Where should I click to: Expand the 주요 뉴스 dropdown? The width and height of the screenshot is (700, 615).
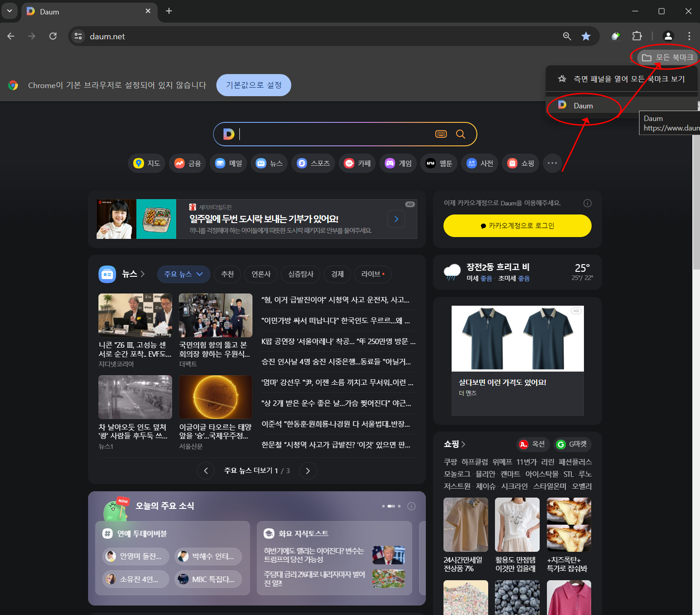183,274
